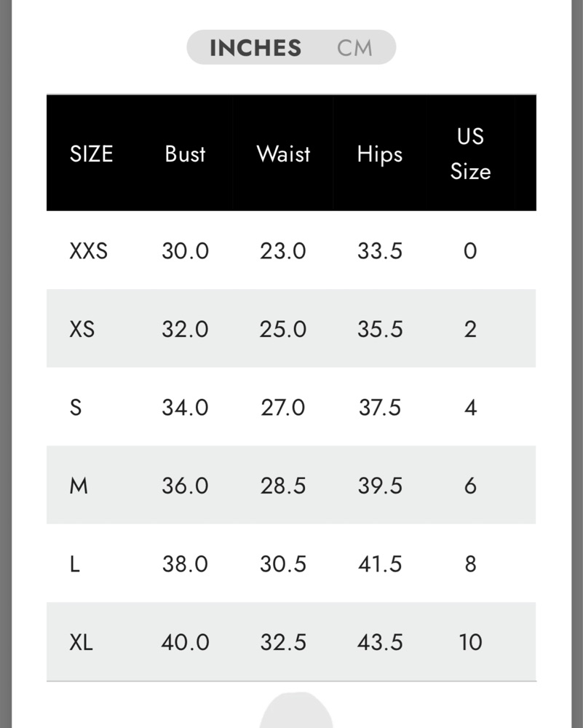Click the SIZE column header
583x728 pixels.
click(x=92, y=154)
